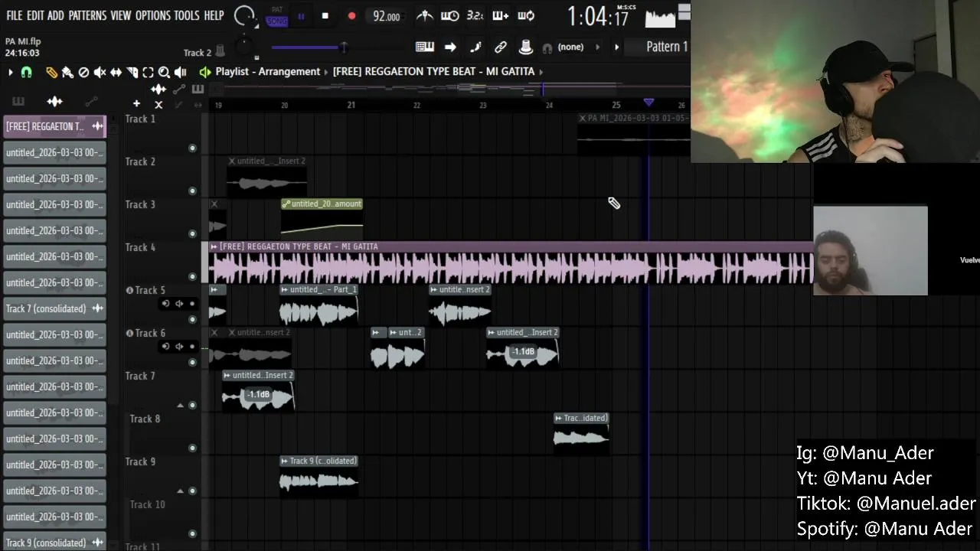This screenshot has height=551, width=980.
Task: Toggle Track 4 mute switch
Action: pyautogui.click(x=192, y=277)
